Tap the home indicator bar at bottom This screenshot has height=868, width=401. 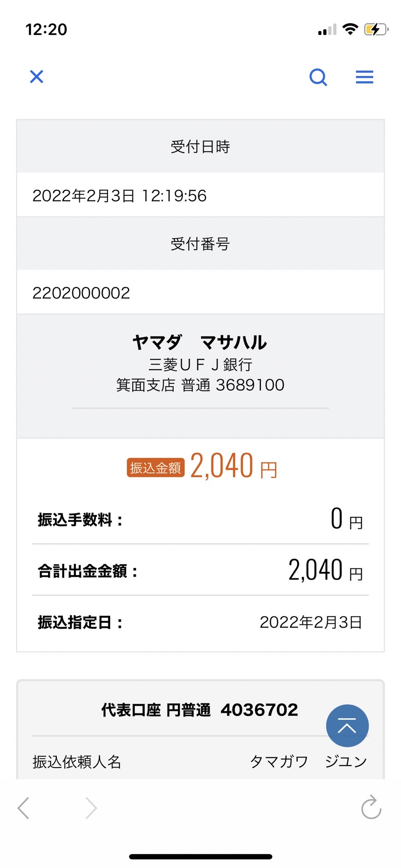pos(200,857)
